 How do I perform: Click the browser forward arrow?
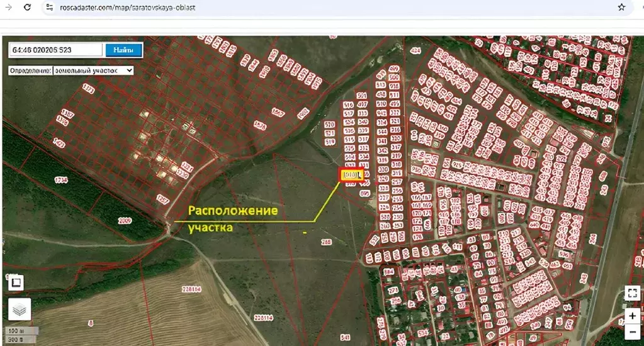[8, 8]
